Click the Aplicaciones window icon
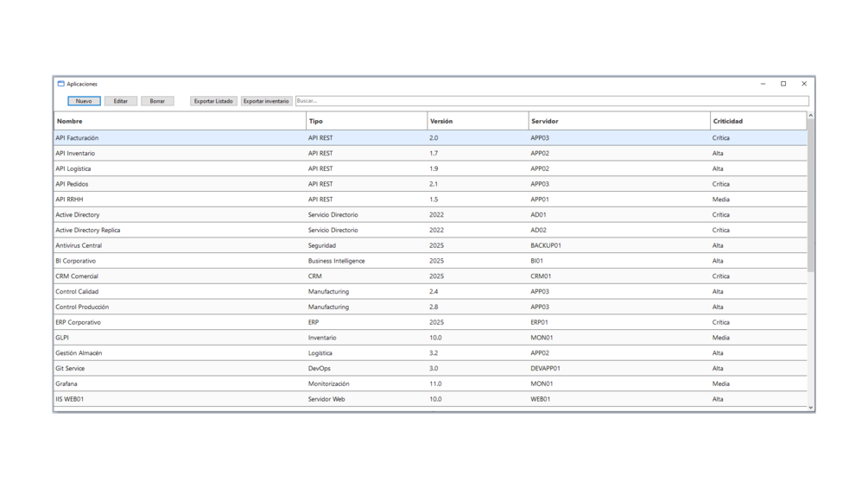 click(x=61, y=84)
